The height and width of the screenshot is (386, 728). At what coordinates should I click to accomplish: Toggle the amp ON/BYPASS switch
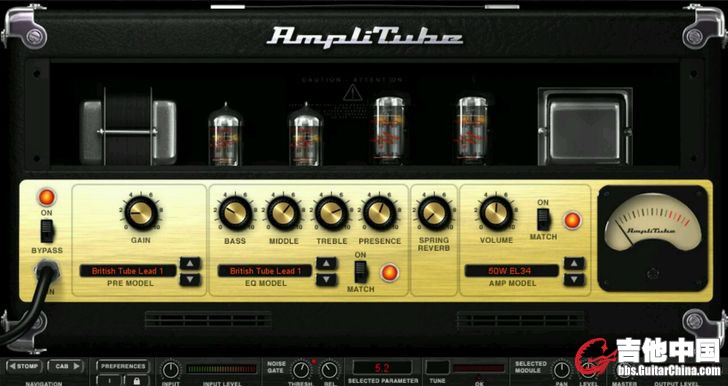(x=47, y=231)
